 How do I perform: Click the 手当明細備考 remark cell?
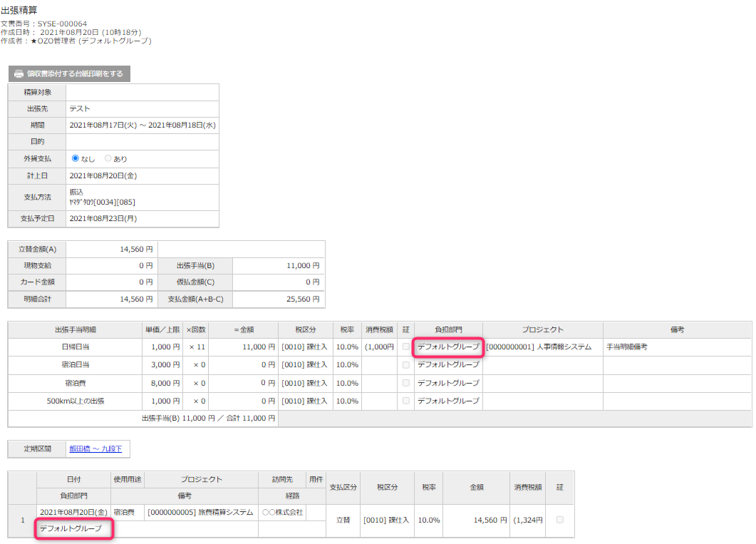click(627, 347)
